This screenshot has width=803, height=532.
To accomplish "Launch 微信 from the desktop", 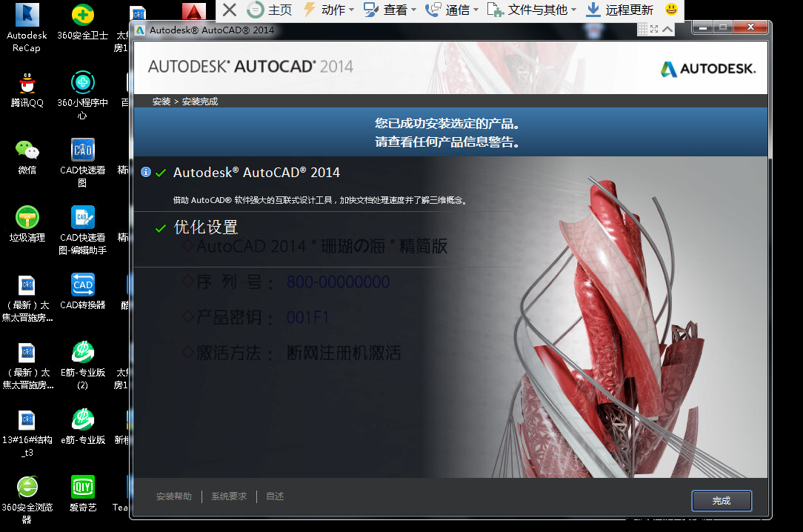I will (x=27, y=157).
